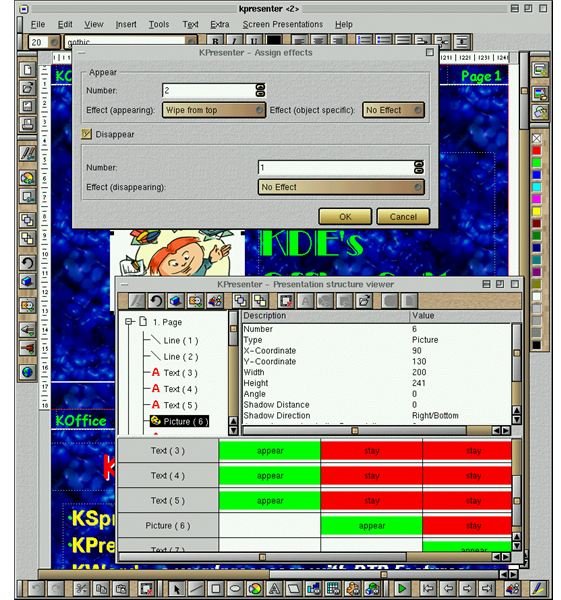Image resolution: width=561 pixels, height=600 pixels.
Task: Pick the yellow color swatch
Action: [537, 212]
